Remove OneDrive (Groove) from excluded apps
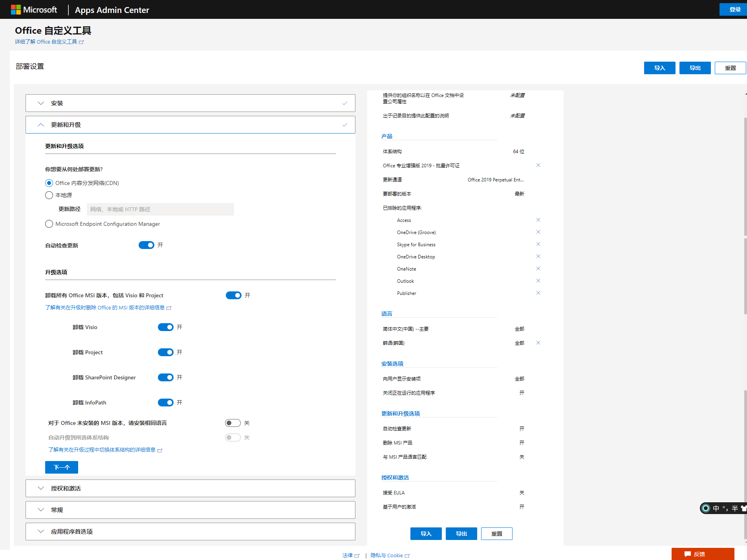The image size is (747, 560). click(x=538, y=232)
